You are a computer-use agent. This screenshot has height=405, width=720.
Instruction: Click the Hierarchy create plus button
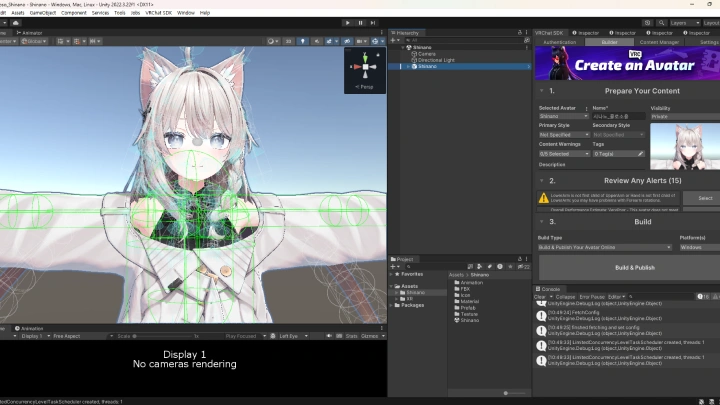394,40
